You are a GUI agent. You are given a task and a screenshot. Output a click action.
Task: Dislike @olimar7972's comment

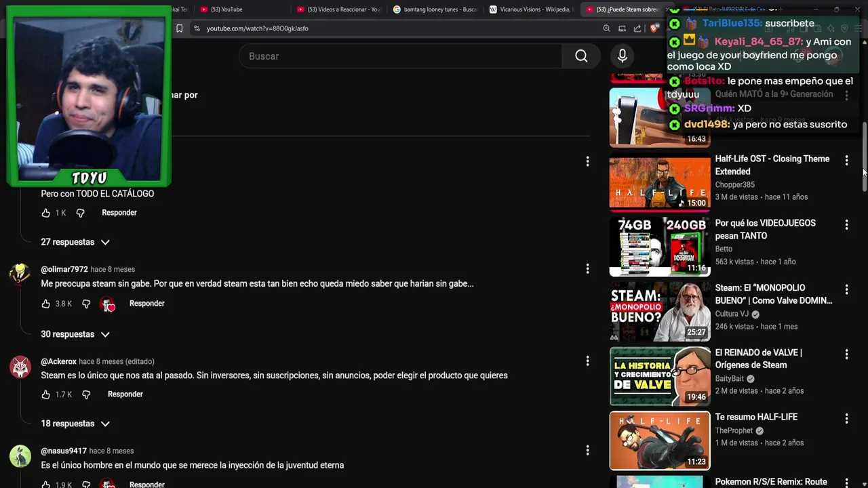86,304
